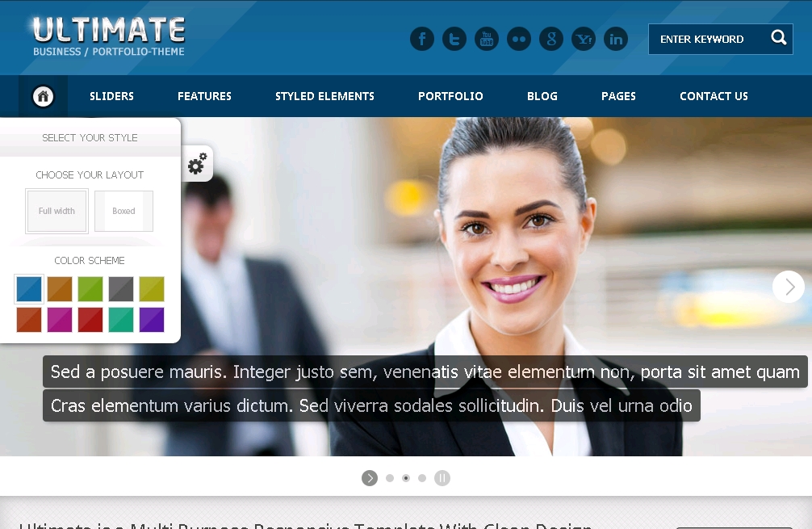The width and height of the screenshot is (812, 529).
Task: Open the Facebook social icon
Action: pyautogui.click(x=422, y=39)
